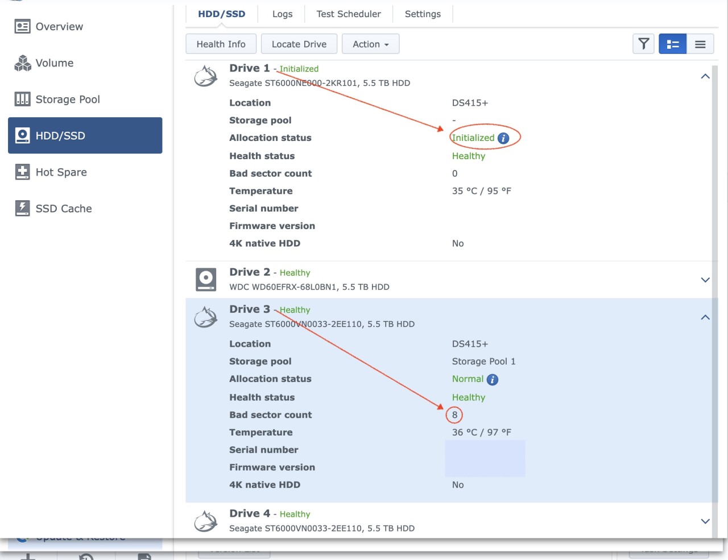Click the Drive 1 Seagate logo icon
Screen dimensions: 728x560
pyautogui.click(x=206, y=76)
